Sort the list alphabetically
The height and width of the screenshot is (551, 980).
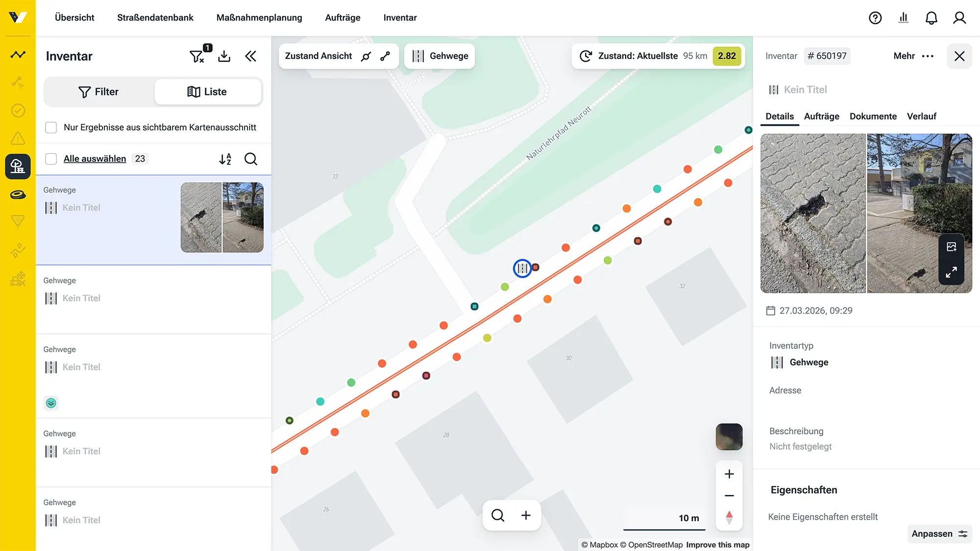[x=225, y=159]
